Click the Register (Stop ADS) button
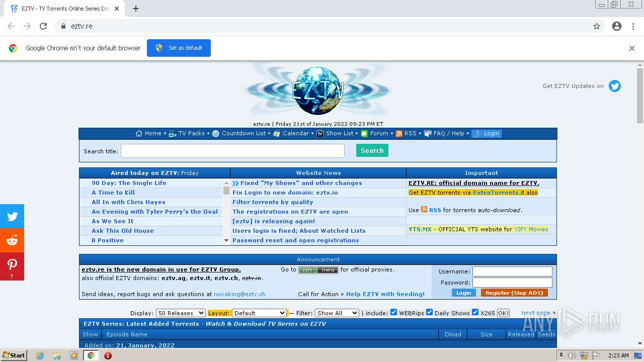 coord(514,293)
